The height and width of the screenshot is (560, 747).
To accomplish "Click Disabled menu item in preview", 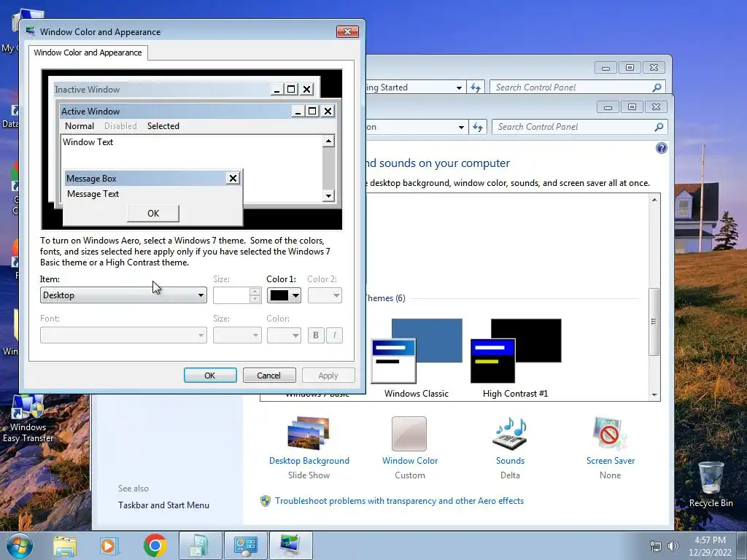I will [120, 125].
